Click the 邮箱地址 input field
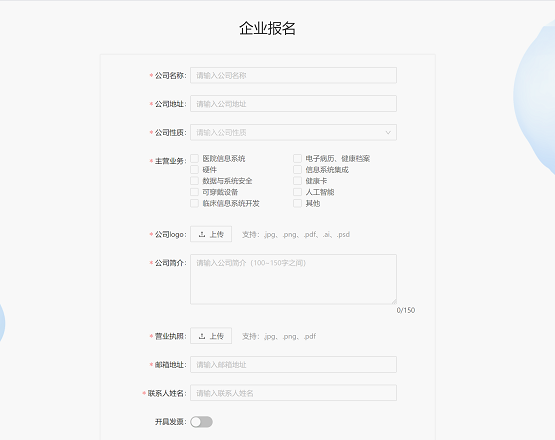Viewport: 555px width, 440px height. (293, 365)
